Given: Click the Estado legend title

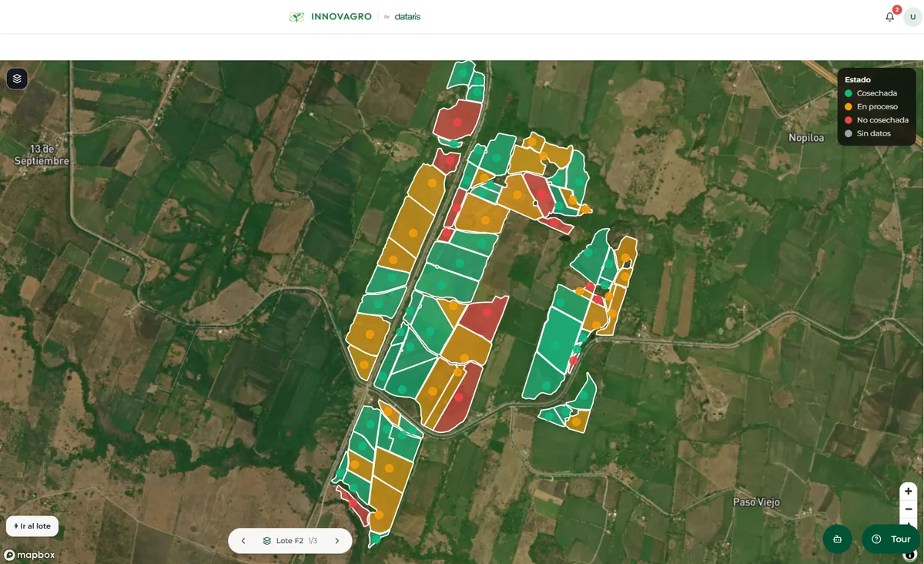Looking at the screenshot, I should pos(858,79).
